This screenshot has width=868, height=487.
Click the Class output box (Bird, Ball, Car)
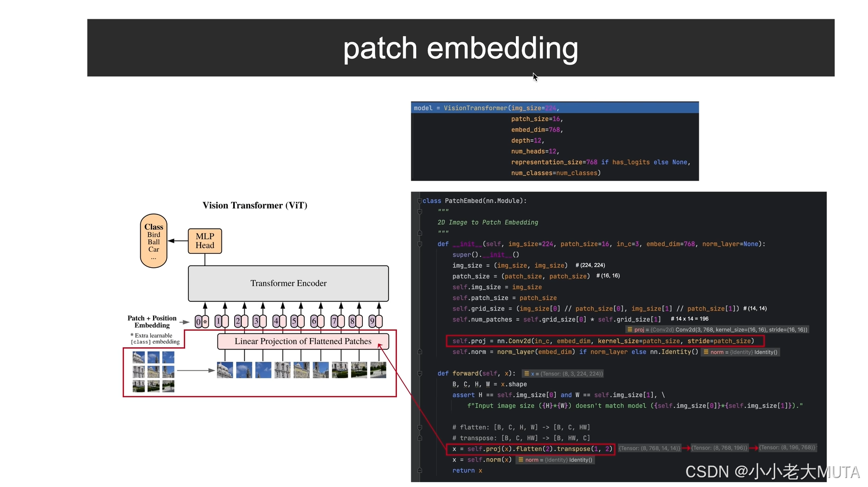(x=154, y=241)
